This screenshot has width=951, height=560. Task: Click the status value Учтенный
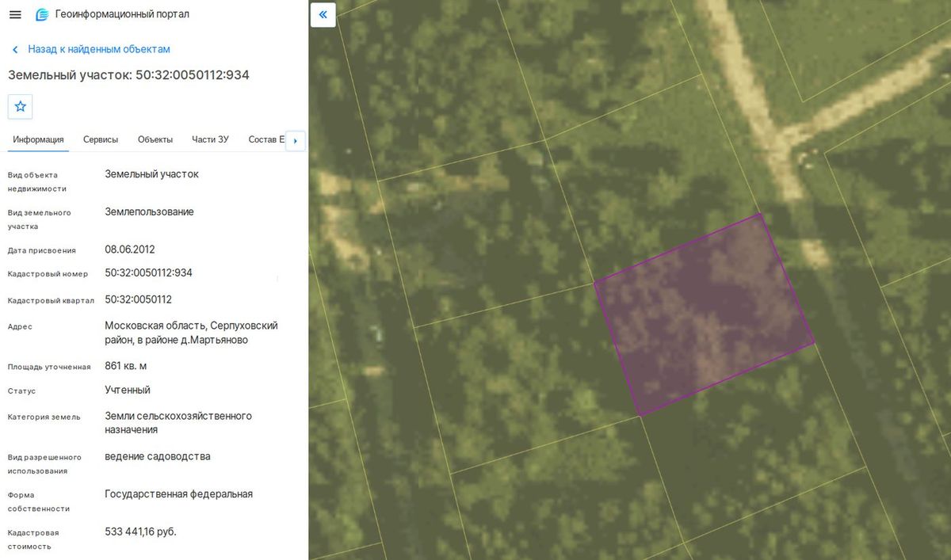pyautogui.click(x=127, y=390)
